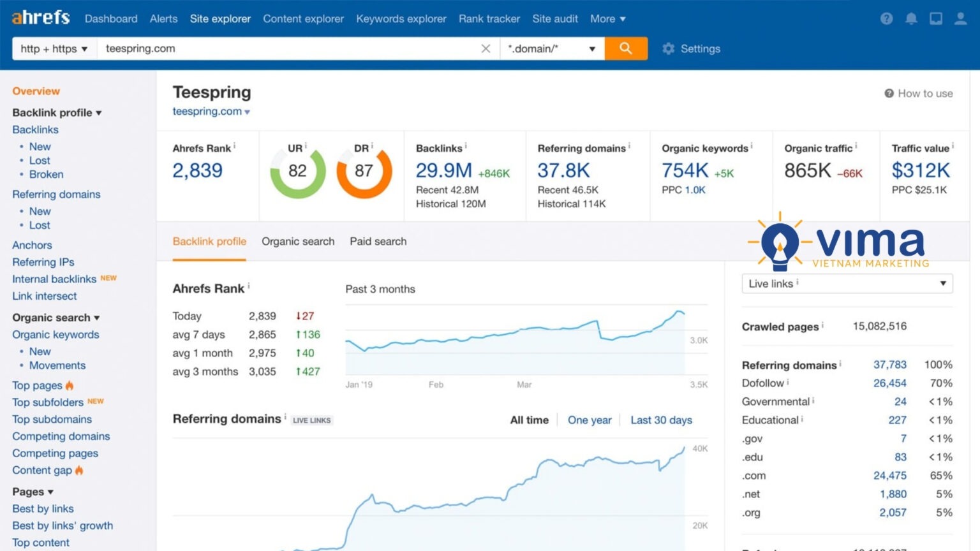Switch chart to Last 30 days

click(661, 420)
